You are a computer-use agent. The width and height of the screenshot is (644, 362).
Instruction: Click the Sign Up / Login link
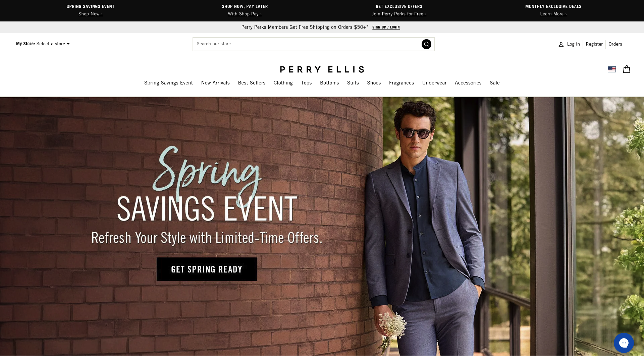386,27
